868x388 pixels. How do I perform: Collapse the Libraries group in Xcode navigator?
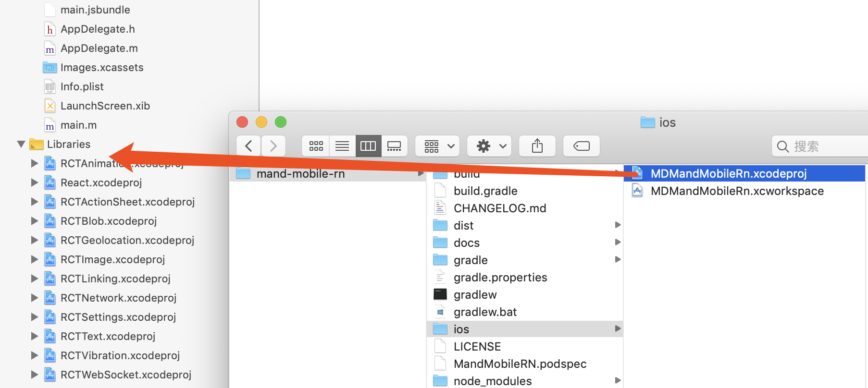21,144
